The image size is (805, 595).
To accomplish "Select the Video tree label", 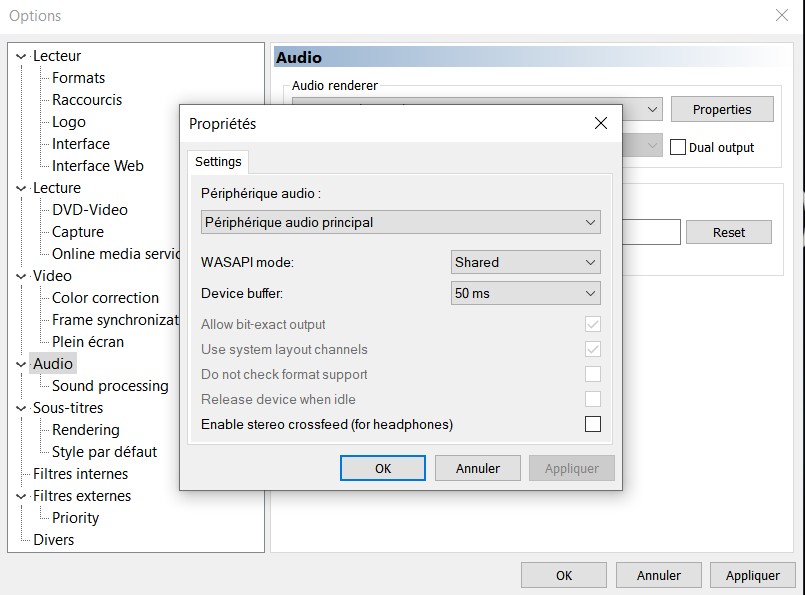I will (52, 276).
